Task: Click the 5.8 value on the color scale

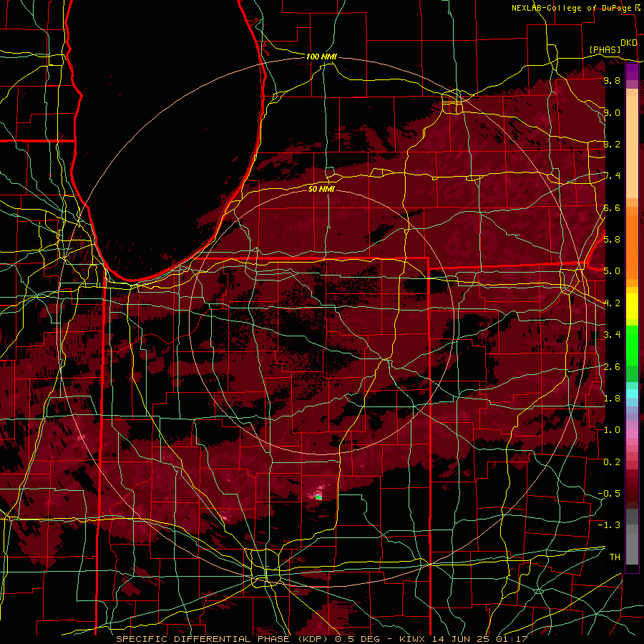Action: (612, 240)
